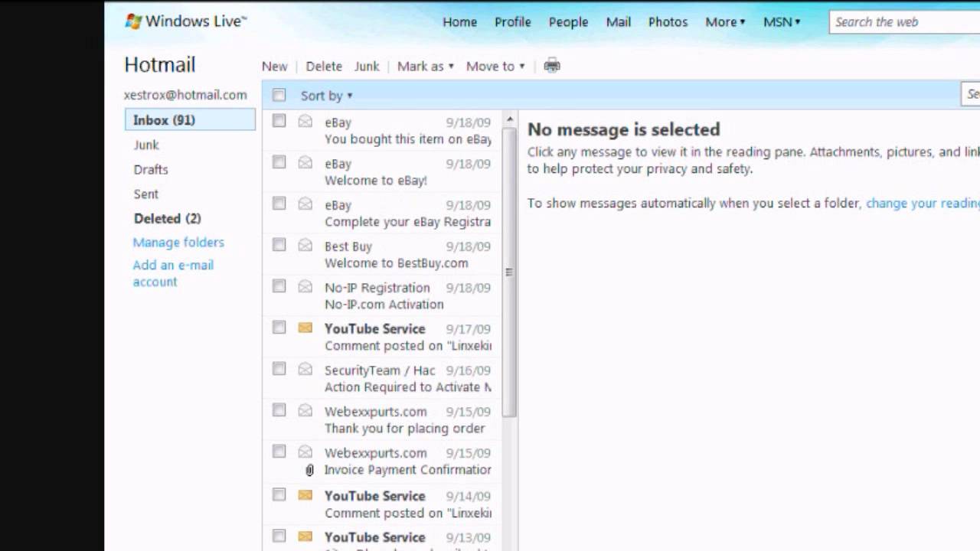Expand the MSN menu
This screenshot has width=980, height=551.
coord(782,22)
